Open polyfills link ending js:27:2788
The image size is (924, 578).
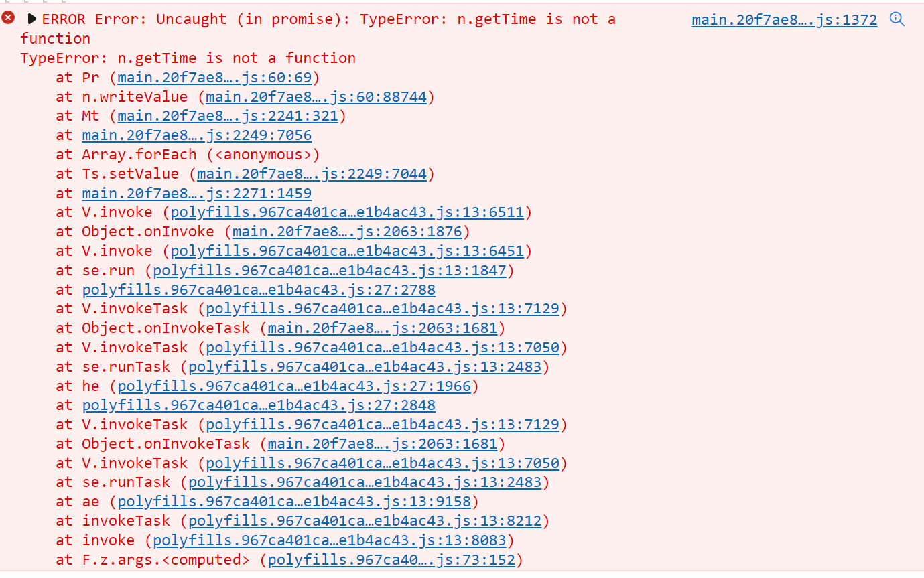pyautogui.click(x=259, y=291)
